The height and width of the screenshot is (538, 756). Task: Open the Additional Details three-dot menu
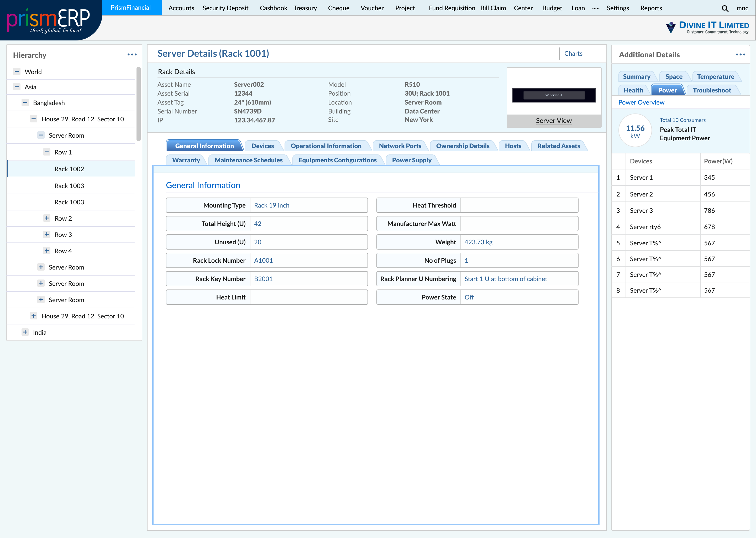click(741, 55)
